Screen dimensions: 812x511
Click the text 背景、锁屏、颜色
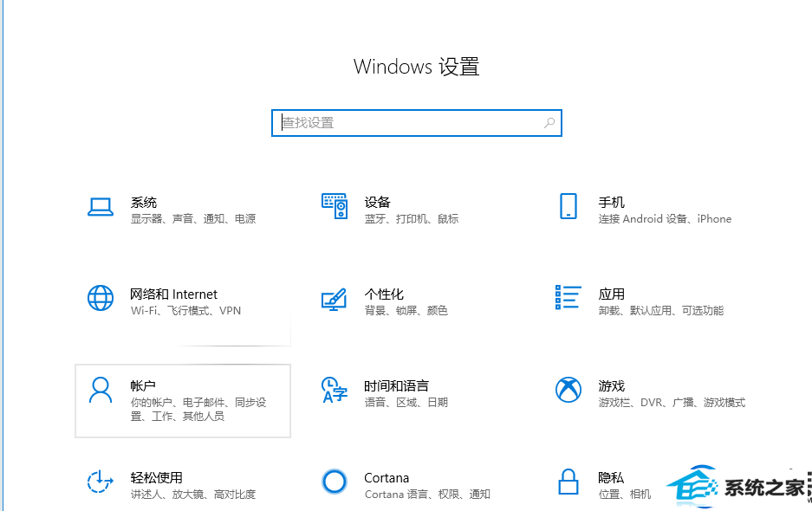pyautogui.click(x=406, y=311)
